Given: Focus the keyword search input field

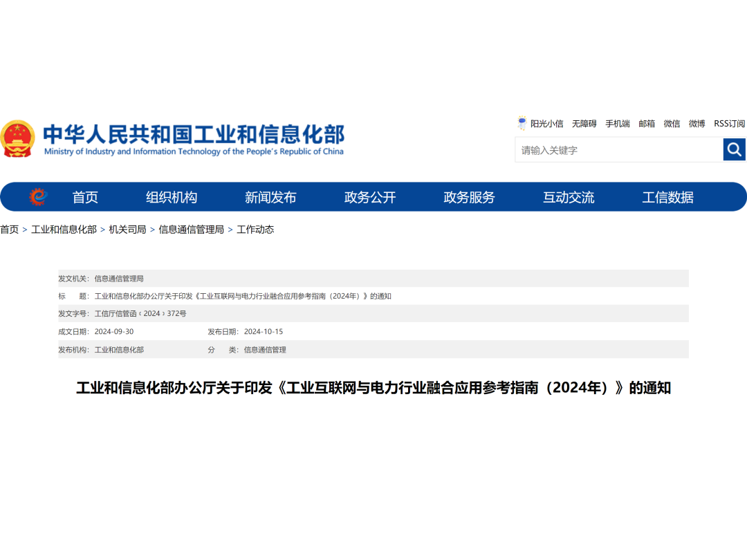Looking at the screenshot, I should (x=619, y=150).
